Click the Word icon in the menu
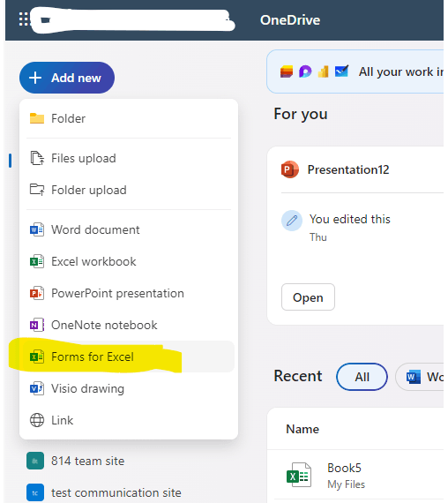 37,229
